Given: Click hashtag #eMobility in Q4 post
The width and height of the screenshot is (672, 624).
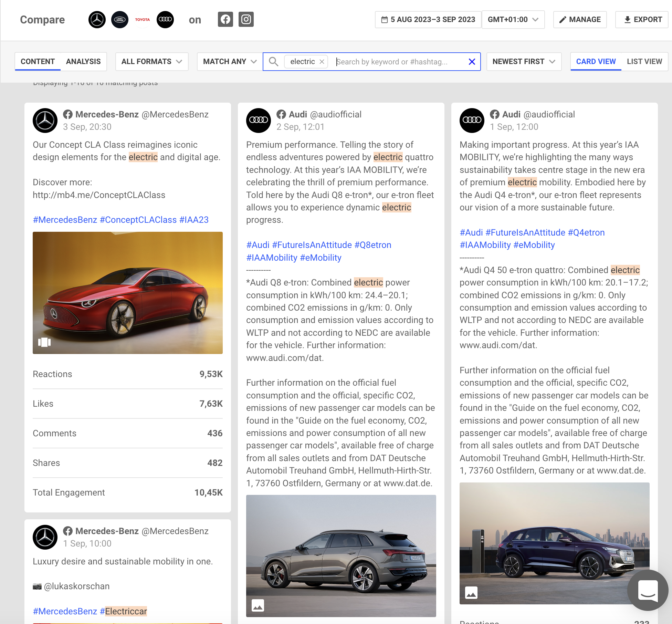Looking at the screenshot, I should 534,245.
